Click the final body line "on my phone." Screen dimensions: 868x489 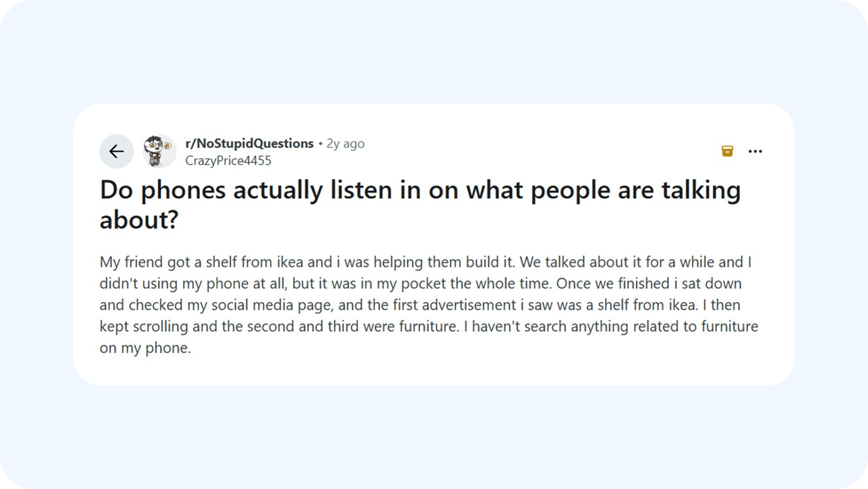coord(145,348)
